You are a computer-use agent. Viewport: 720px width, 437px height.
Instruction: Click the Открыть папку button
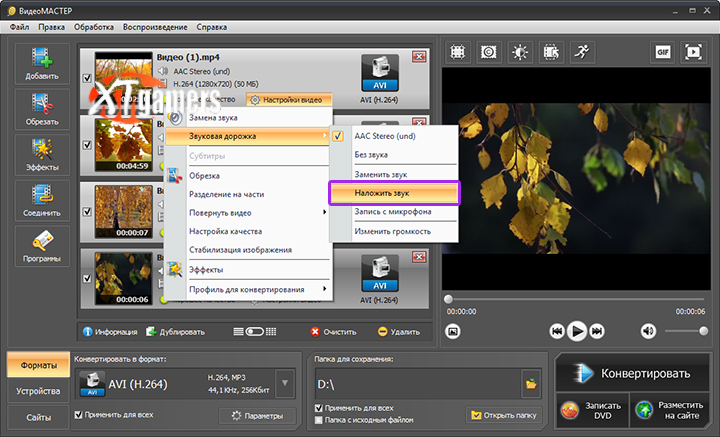[x=504, y=415]
